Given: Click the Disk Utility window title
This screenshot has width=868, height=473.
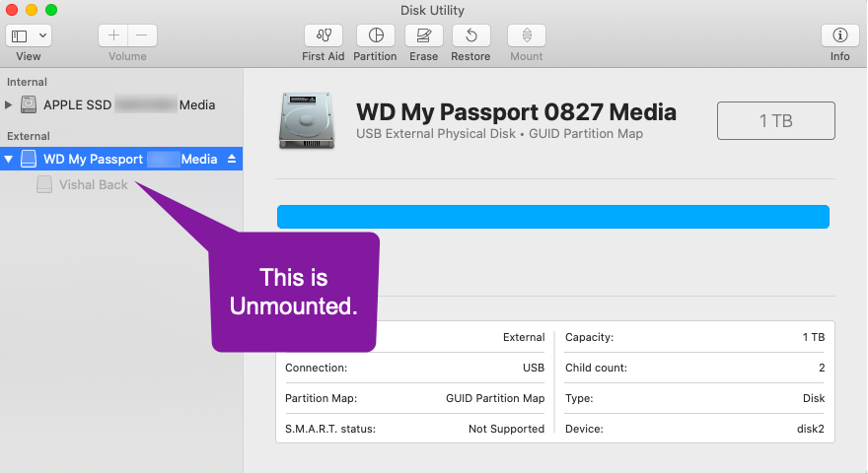Looking at the screenshot, I should [x=432, y=10].
